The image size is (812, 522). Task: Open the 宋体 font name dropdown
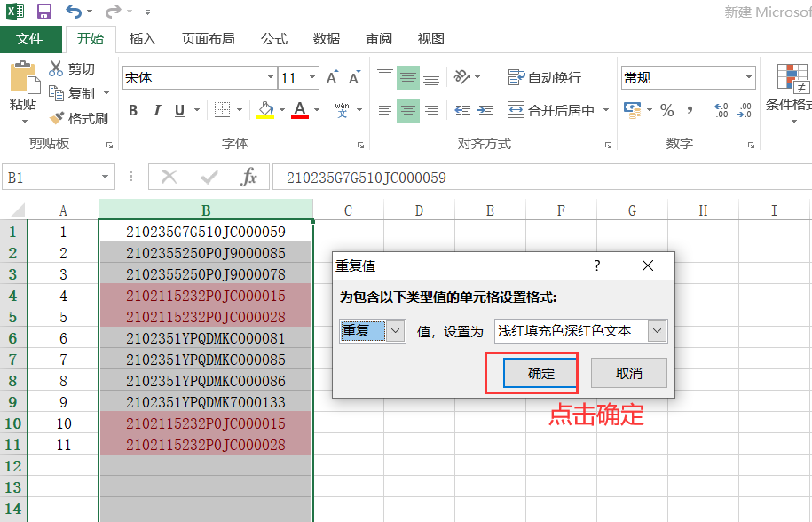click(271, 78)
